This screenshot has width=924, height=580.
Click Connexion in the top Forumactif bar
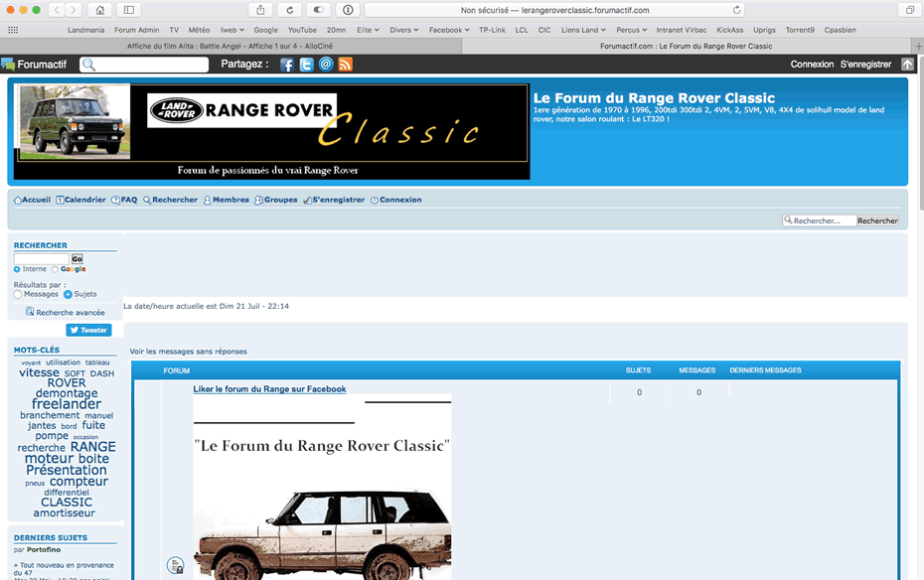point(812,65)
